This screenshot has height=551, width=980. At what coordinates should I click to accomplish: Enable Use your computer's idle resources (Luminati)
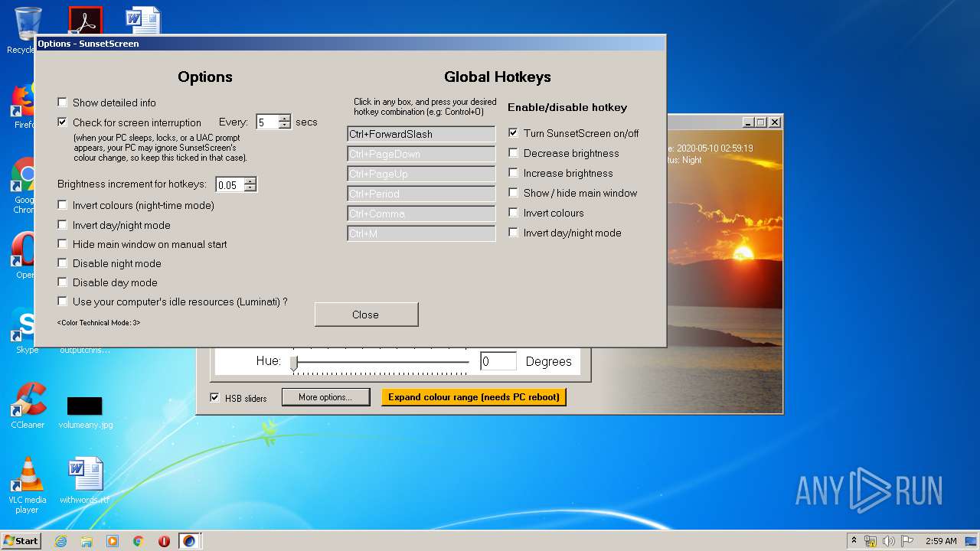click(x=63, y=302)
